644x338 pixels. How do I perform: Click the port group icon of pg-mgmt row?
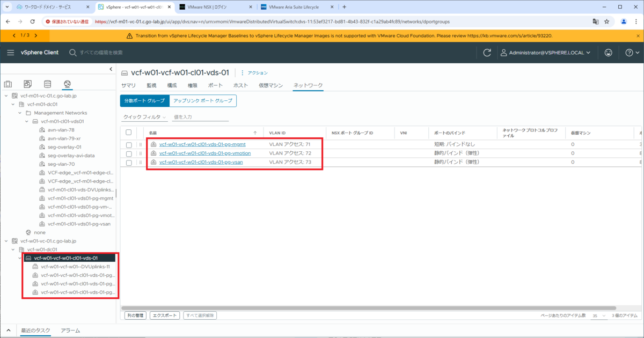pyautogui.click(x=153, y=144)
